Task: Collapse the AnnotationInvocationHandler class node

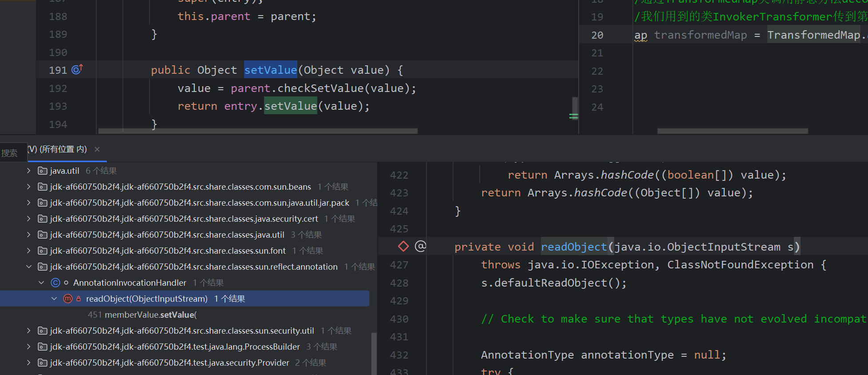Action: (x=41, y=283)
